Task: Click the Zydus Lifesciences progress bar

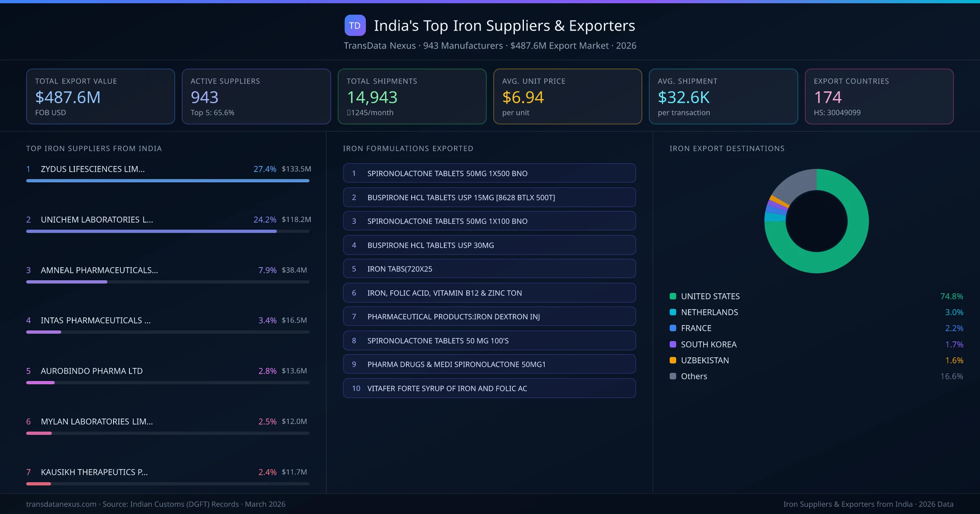Action: [x=167, y=180]
